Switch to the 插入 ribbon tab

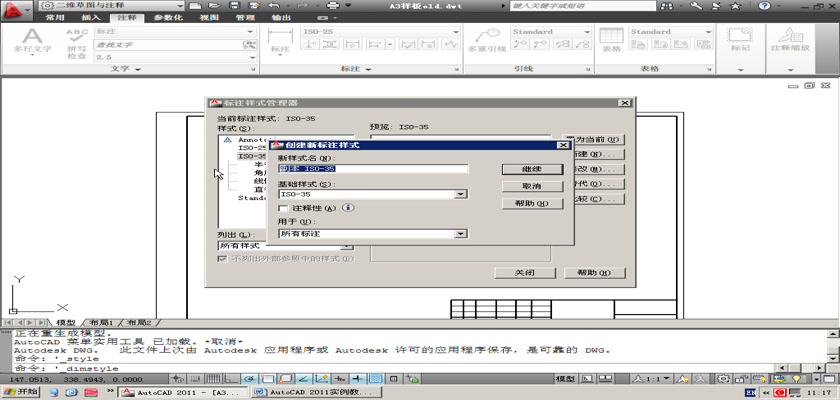(91, 17)
